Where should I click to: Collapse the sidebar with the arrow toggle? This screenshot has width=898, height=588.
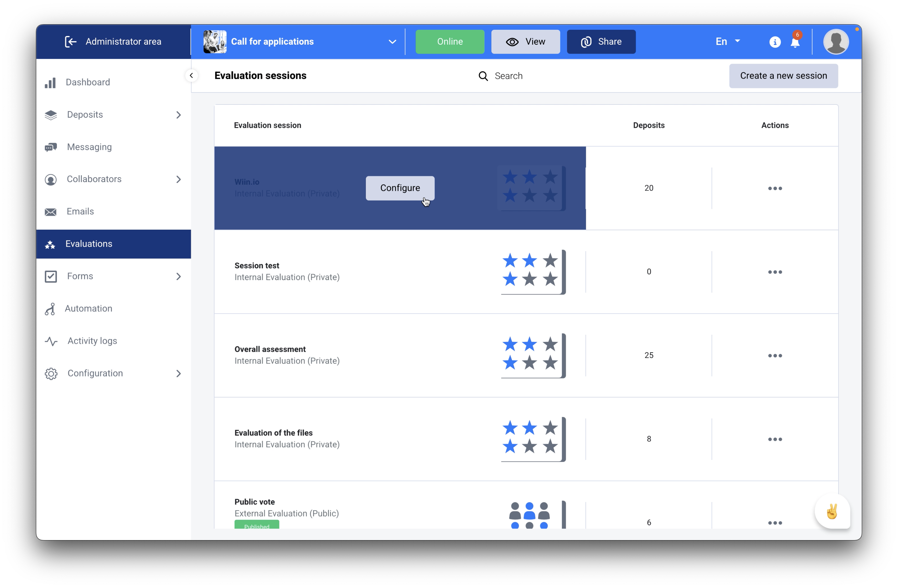tap(191, 75)
